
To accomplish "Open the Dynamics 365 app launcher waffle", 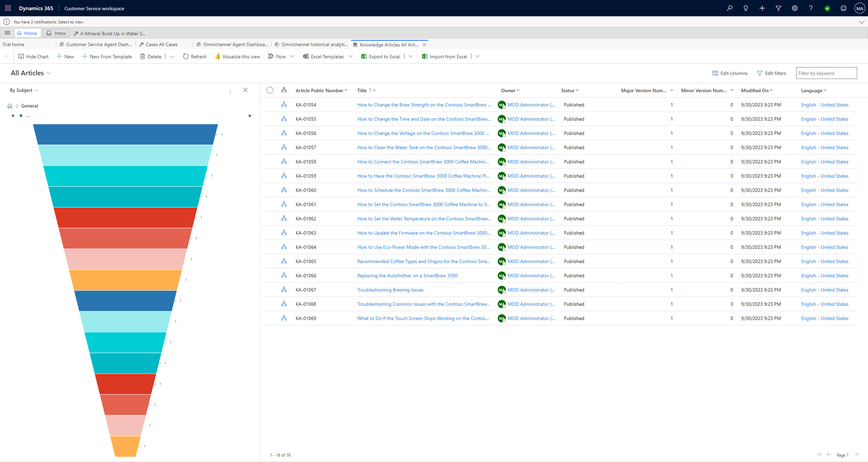I will (8, 8).
